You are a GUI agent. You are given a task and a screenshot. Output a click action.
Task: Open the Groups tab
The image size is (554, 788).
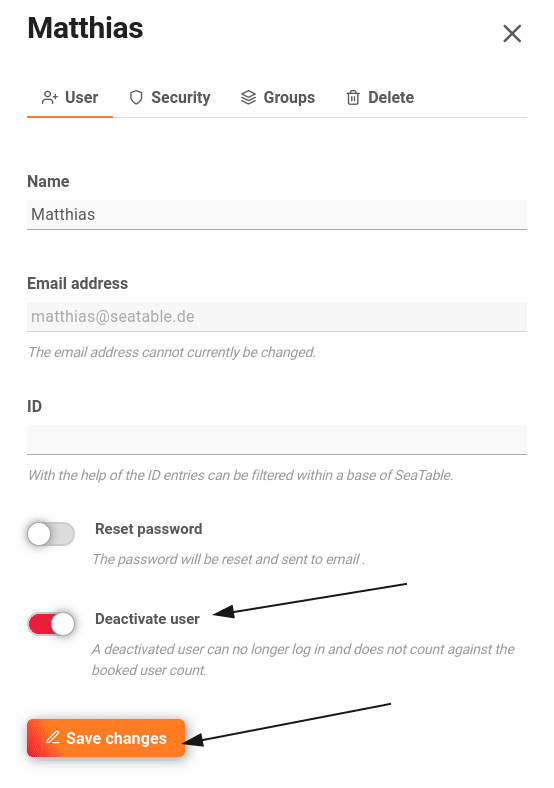[278, 97]
